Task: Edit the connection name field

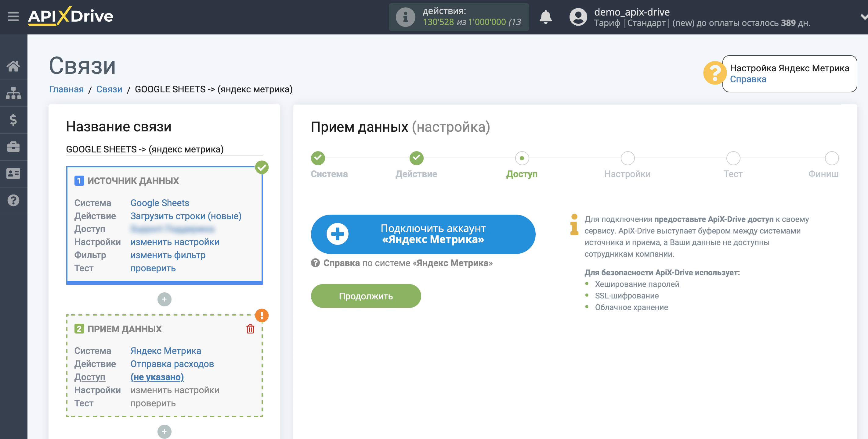Action: [164, 149]
